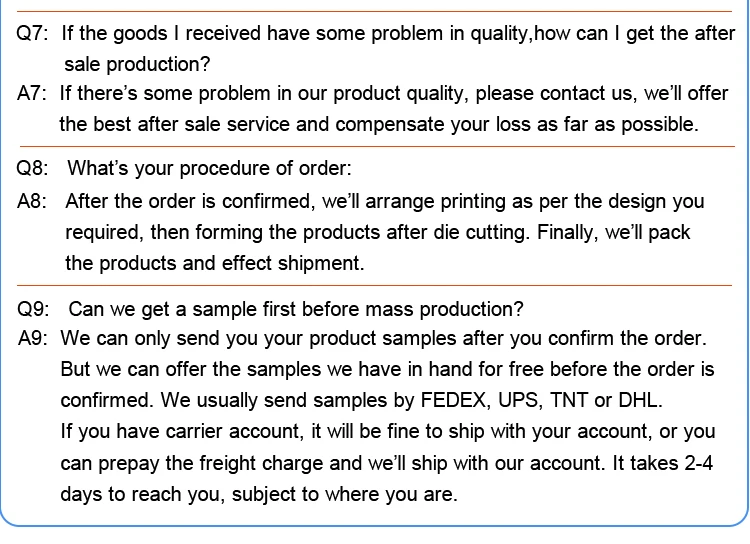Click 'sale production?' in the Q7 question
750x544 pixels.
click(137, 65)
